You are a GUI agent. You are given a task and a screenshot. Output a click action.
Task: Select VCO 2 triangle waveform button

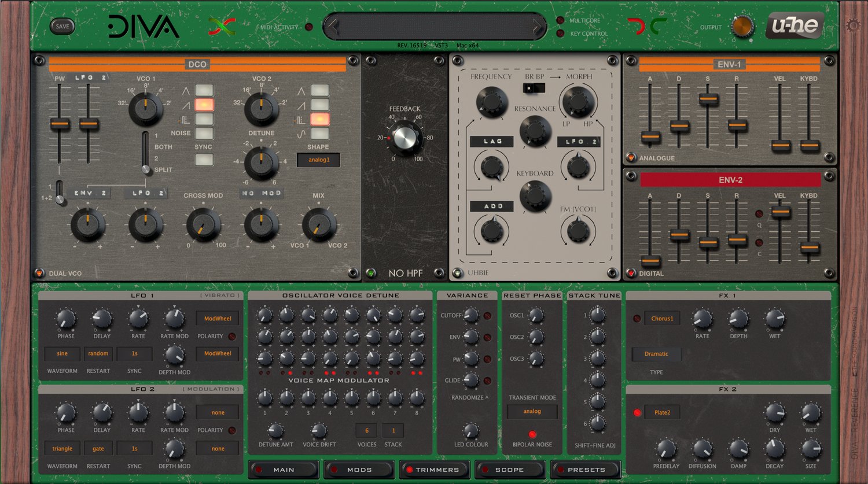[x=320, y=90]
